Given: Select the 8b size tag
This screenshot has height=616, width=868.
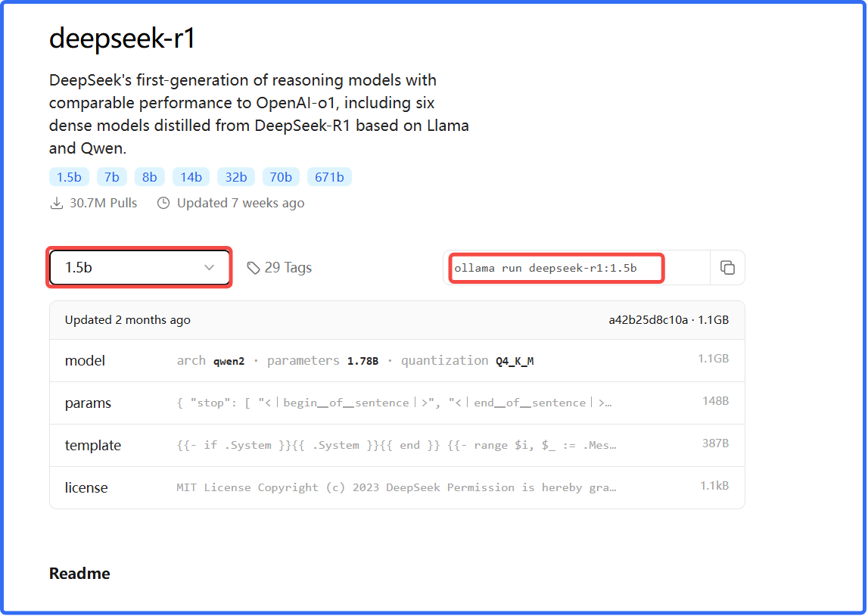Looking at the screenshot, I should tap(150, 177).
